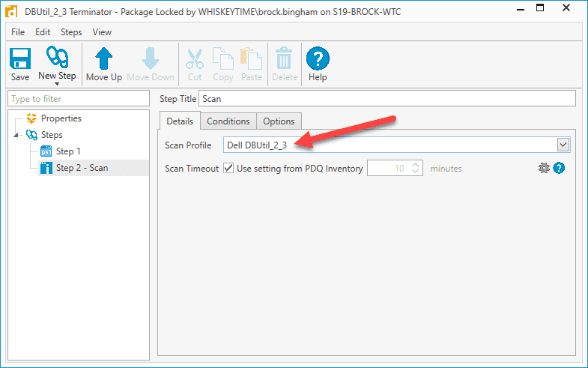This screenshot has width=588, height=368.
Task: Click blue help icon beside timeout
Action: pyautogui.click(x=559, y=168)
